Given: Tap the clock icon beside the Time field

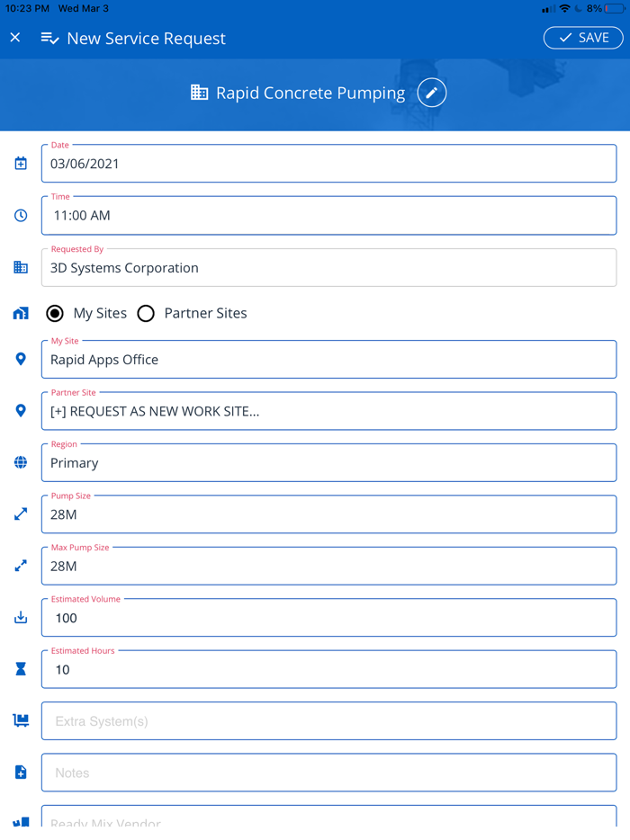Looking at the screenshot, I should pos(20,215).
